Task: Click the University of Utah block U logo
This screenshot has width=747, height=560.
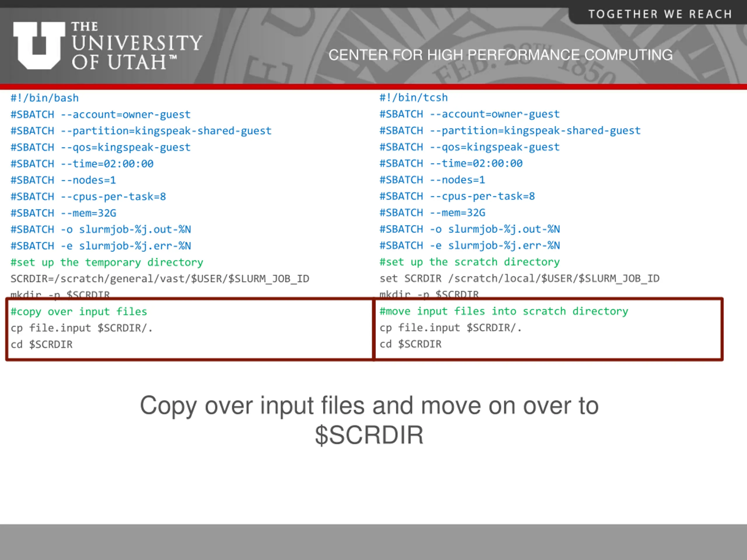Action: tap(39, 45)
